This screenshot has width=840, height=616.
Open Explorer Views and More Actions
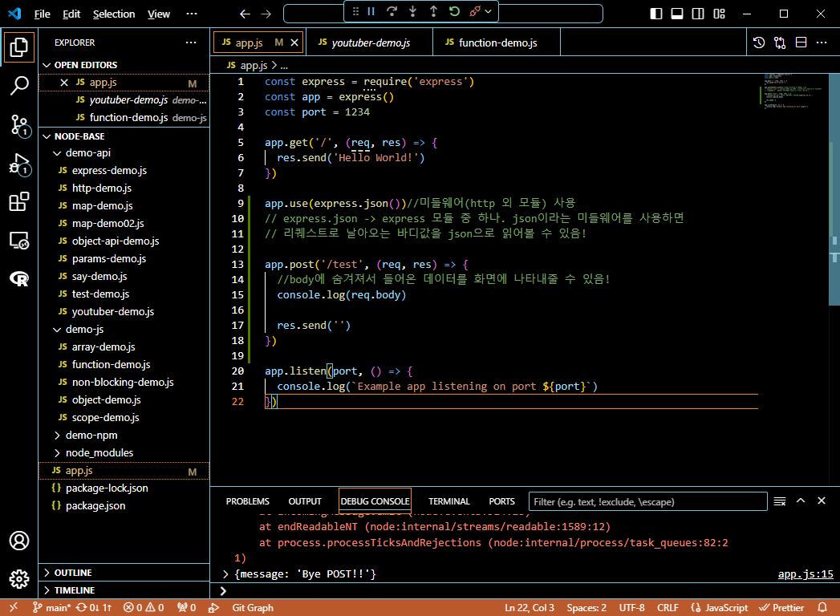coord(191,43)
